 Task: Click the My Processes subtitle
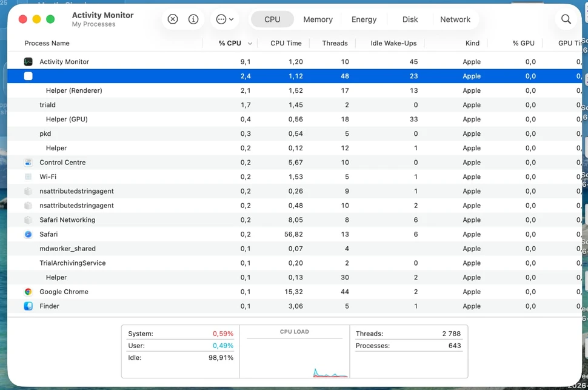(x=94, y=24)
